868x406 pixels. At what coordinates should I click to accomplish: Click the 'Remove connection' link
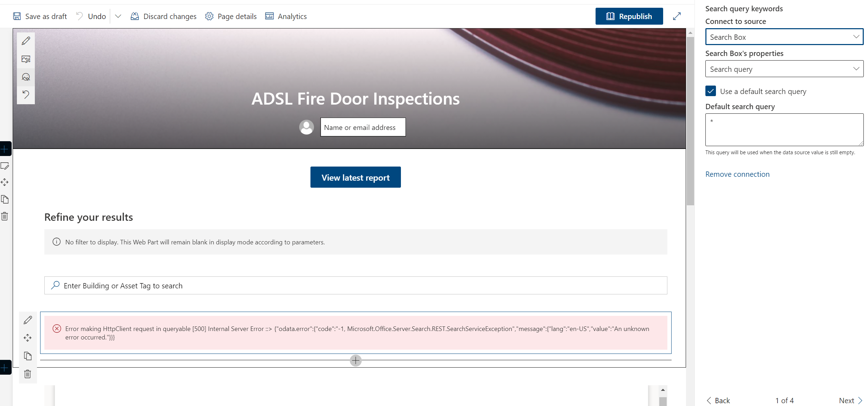737,174
